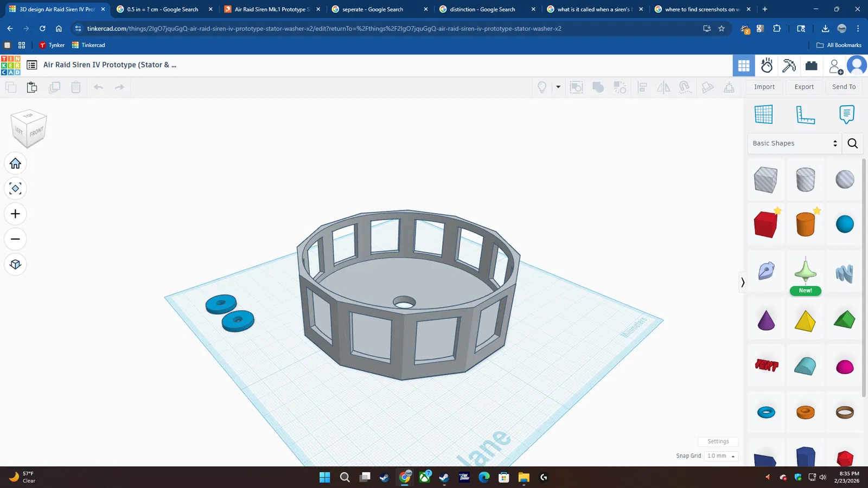Viewport: 868px width, 488px height.
Task: Click the trash delete icon
Action: coord(76,87)
